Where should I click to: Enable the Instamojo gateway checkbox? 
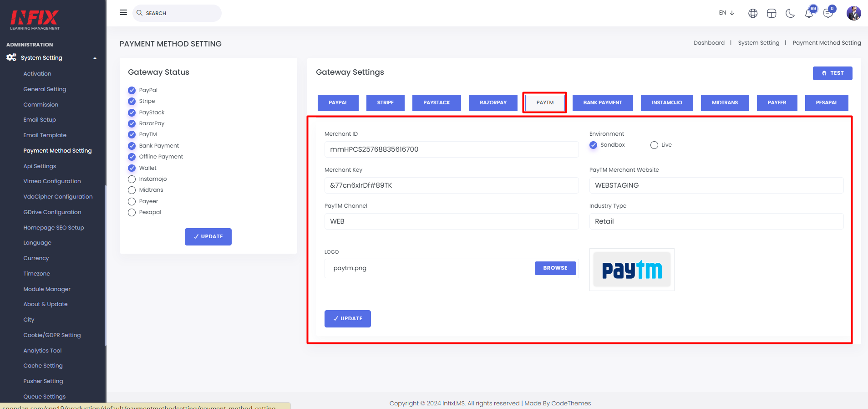pos(132,179)
